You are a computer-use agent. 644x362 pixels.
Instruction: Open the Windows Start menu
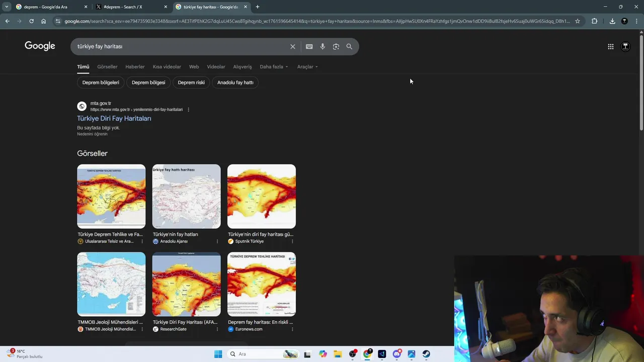tap(218, 354)
